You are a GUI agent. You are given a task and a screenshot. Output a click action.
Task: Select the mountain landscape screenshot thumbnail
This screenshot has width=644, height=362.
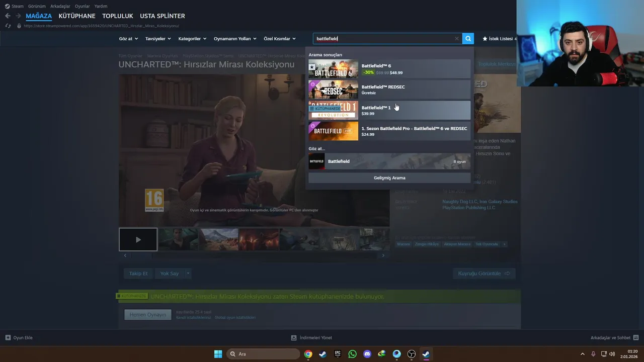coord(218,240)
